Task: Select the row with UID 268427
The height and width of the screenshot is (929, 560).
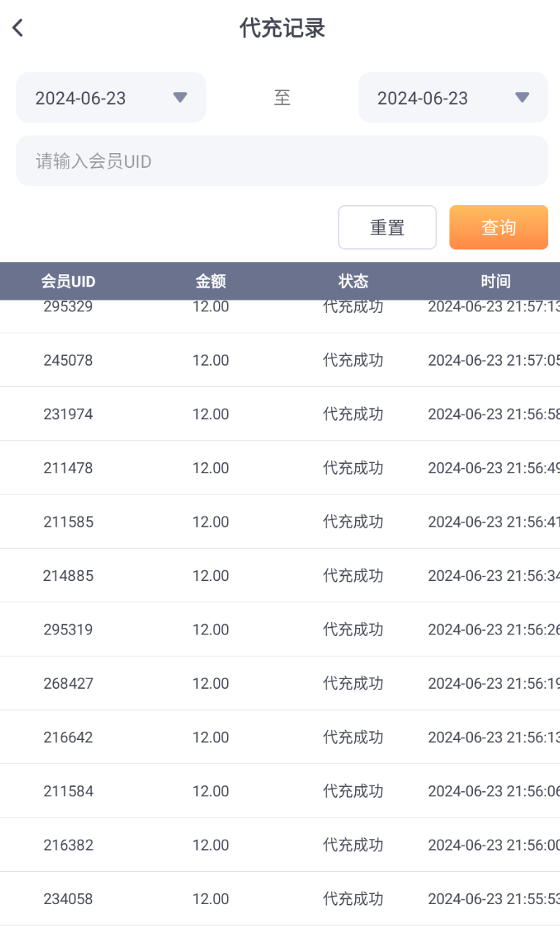Action: coord(68,684)
